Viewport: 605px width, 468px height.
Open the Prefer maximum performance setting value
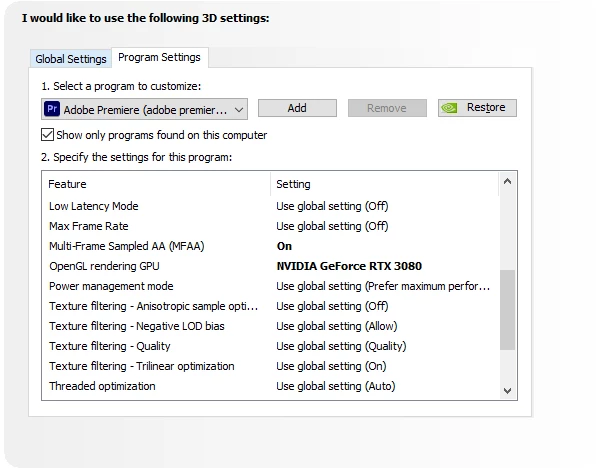[x=383, y=286]
